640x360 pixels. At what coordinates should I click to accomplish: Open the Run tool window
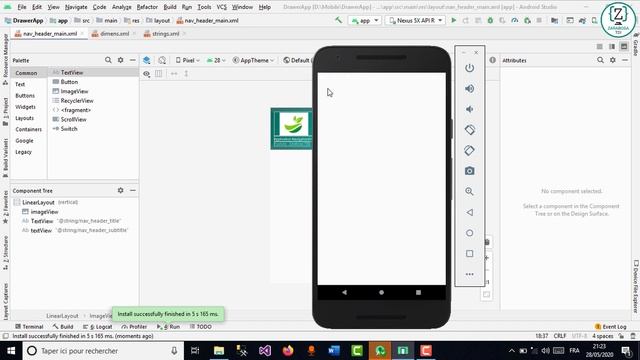pos(168,327)
